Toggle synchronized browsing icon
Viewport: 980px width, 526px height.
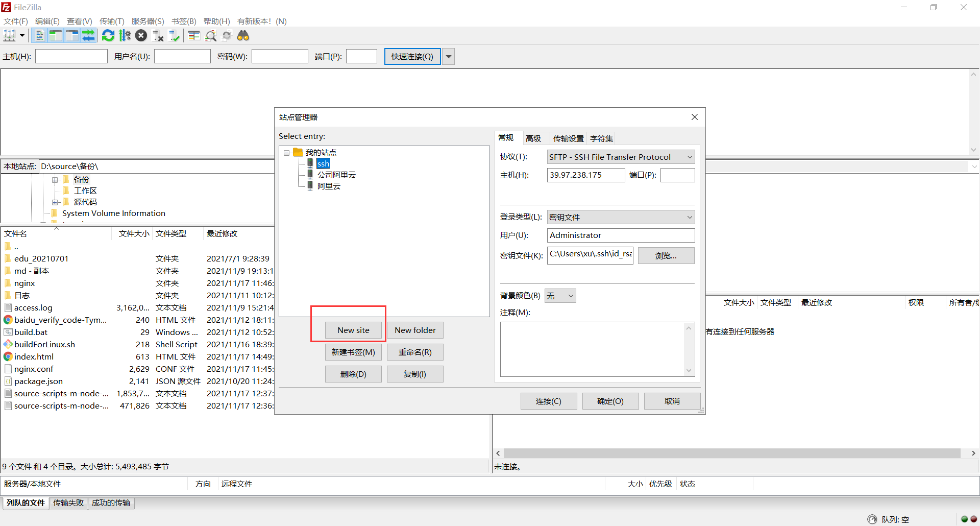(227, 36)
